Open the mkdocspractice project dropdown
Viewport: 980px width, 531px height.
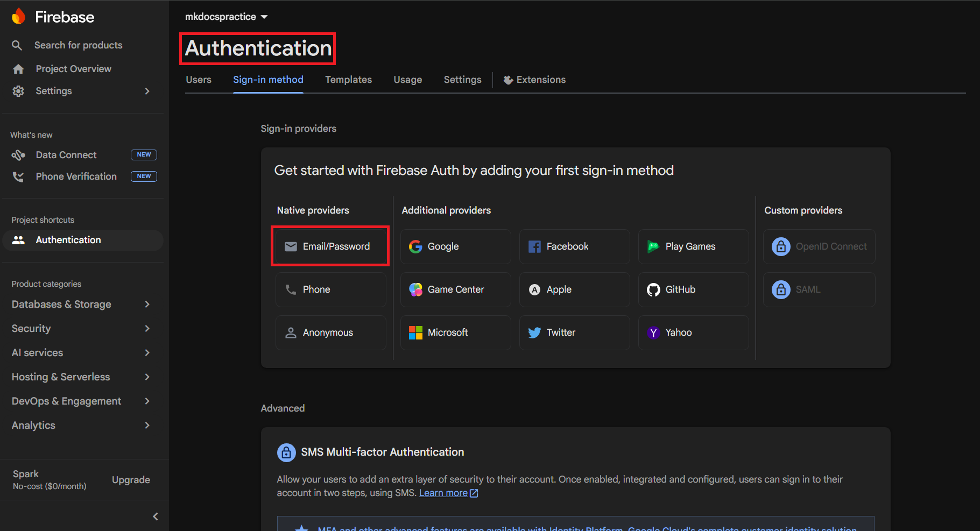point(226,16)
